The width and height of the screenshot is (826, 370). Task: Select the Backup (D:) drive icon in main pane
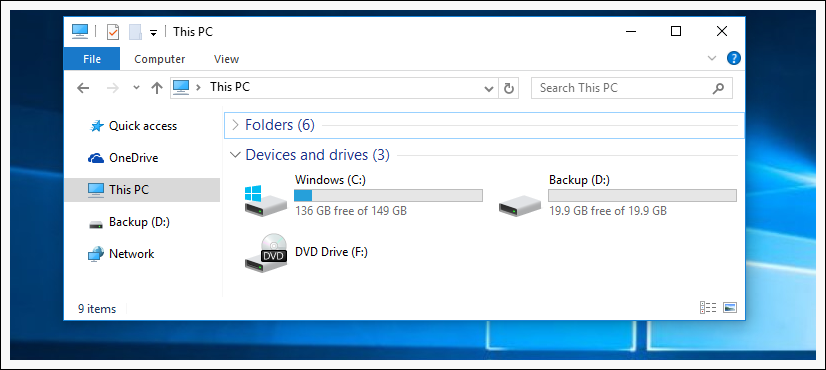520,205
